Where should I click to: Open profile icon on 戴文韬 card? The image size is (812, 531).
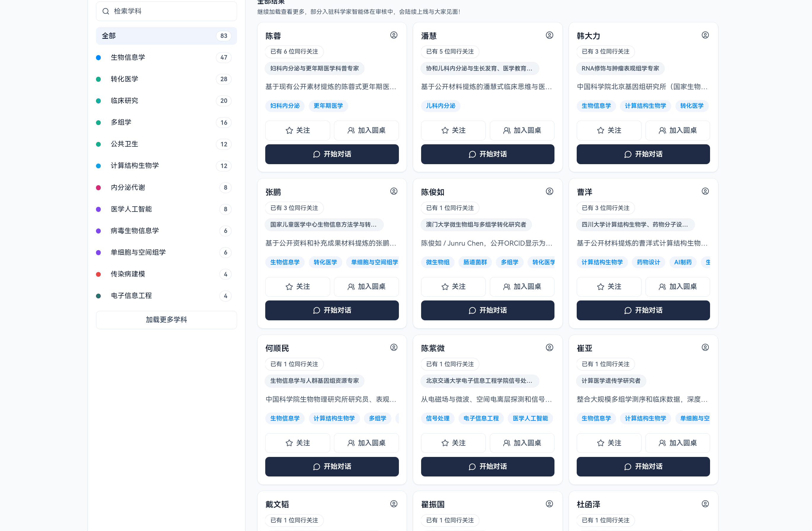(394, 504)
